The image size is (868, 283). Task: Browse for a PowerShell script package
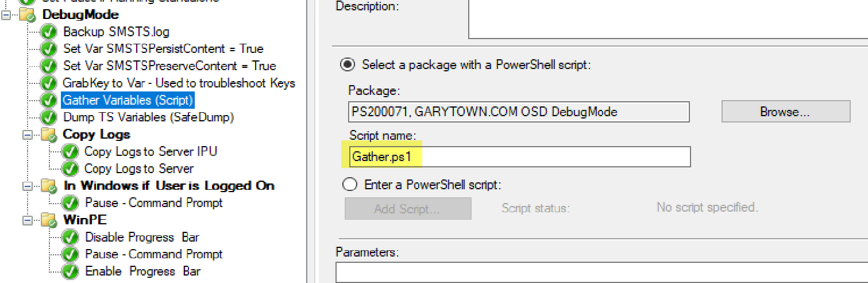click(x=785, y=112)
